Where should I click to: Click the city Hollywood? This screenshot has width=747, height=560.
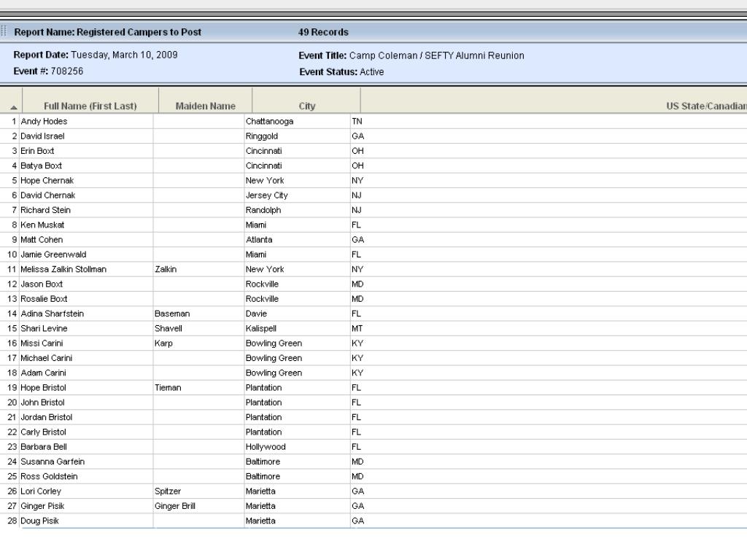click(266, 446)
